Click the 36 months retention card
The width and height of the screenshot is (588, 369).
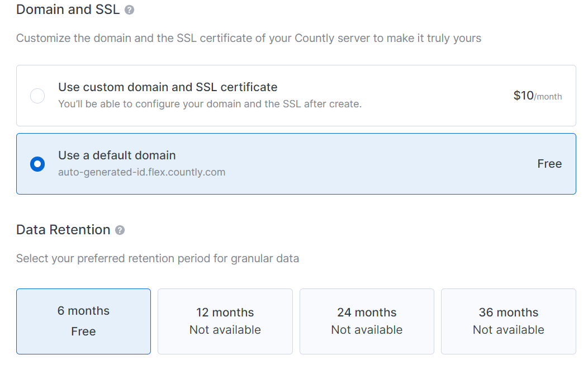[508, 321]
